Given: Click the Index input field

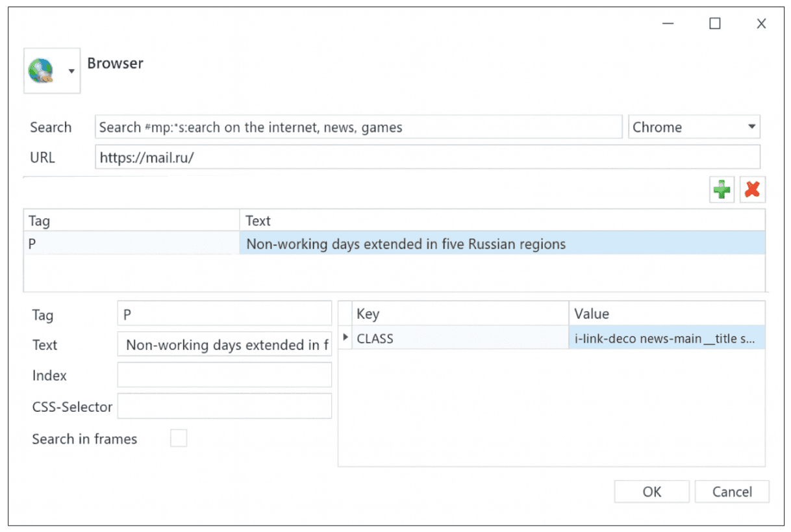Looking at the screenshot, I should (224, 375).
